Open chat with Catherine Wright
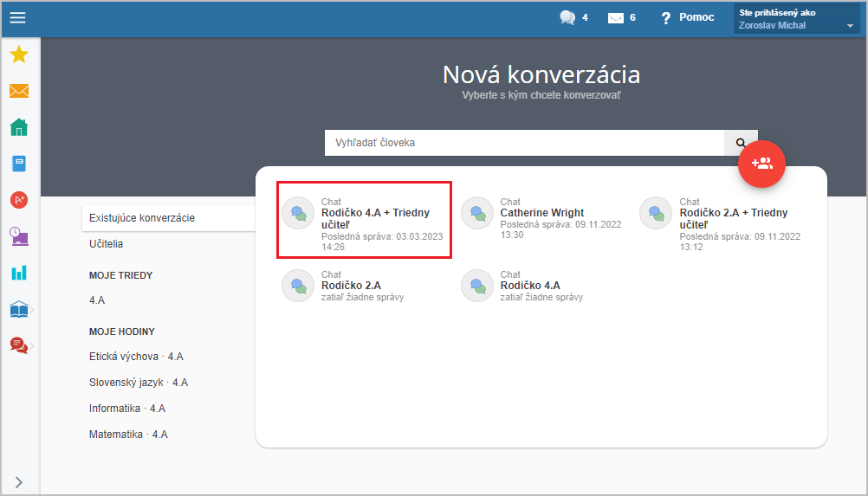The height and width of the screenshot is (496, 868). coord(542,218)
